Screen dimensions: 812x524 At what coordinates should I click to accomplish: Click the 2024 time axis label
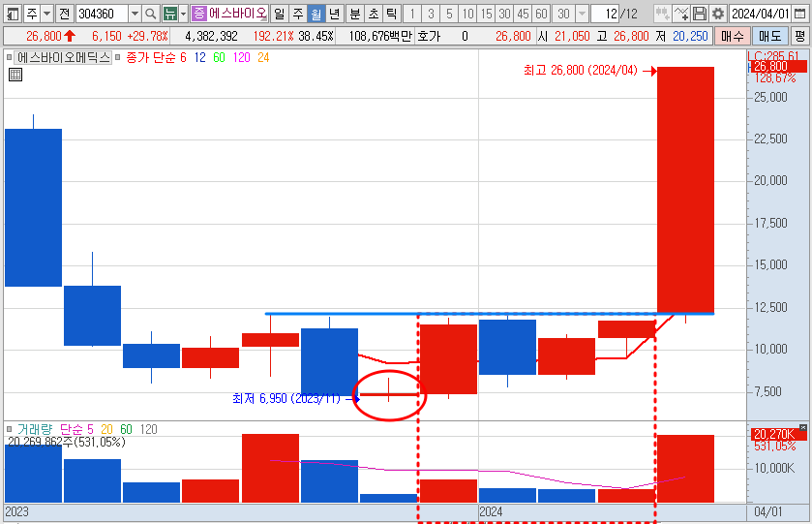[491, 512]
